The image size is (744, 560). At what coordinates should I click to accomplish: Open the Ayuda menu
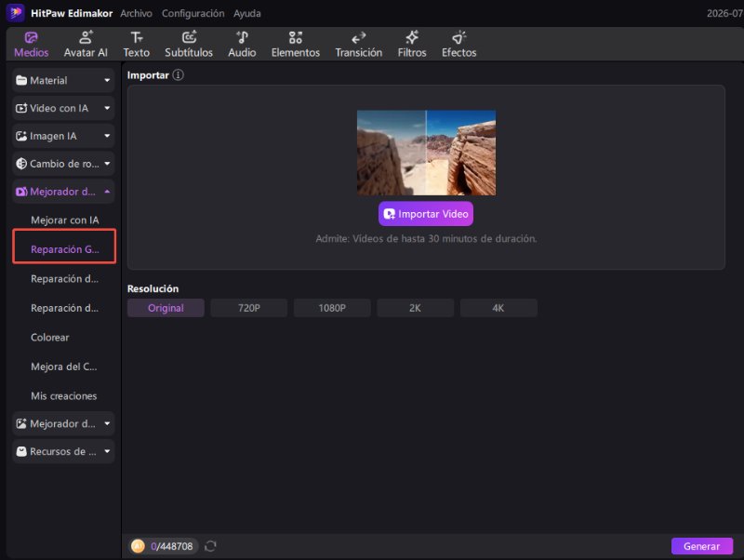(x=247, y=13)
